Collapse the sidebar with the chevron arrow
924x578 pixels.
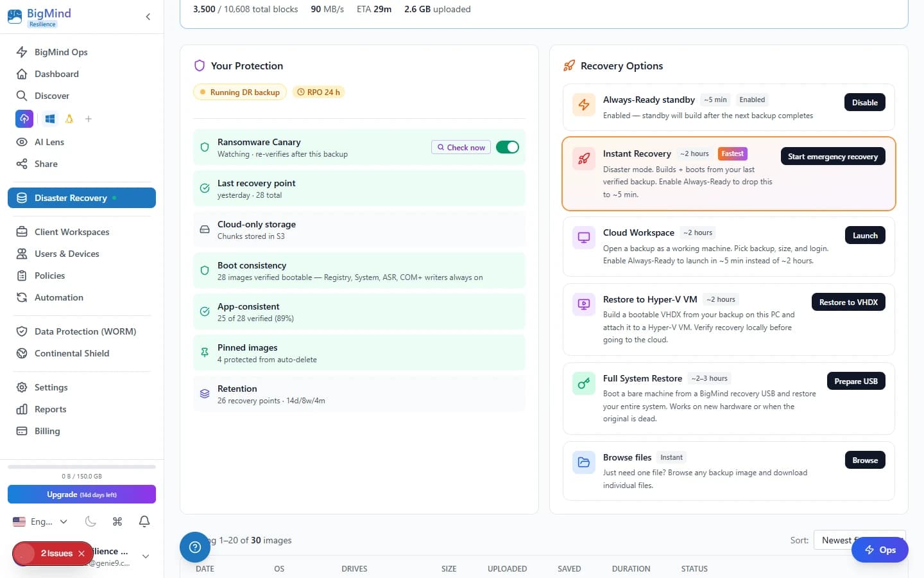tap(148, 17)
